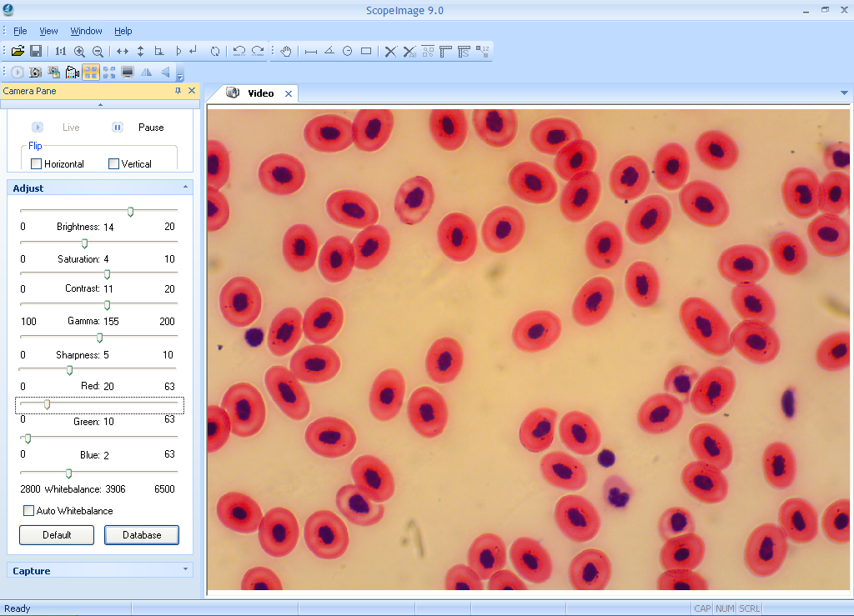This screenshot has width=854, height=616.
Task: Select the Zoom Out magnifier
Action: click(x=98, y=51)
